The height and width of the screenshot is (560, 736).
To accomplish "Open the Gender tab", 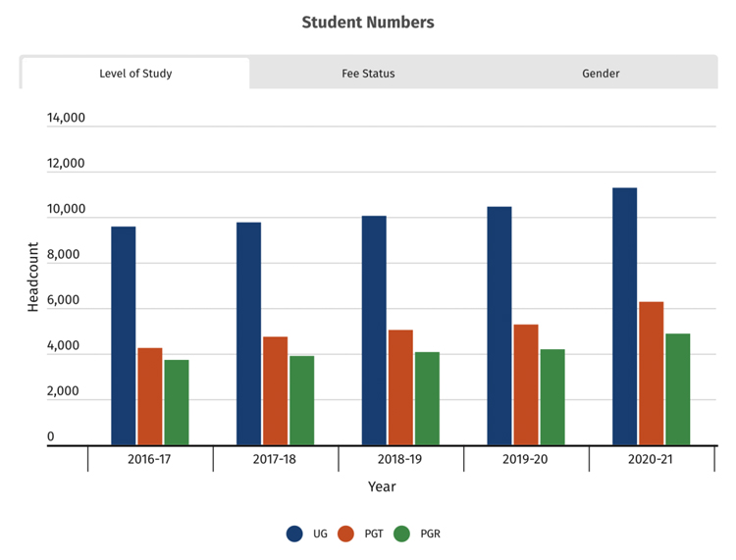I will [601, 74].
